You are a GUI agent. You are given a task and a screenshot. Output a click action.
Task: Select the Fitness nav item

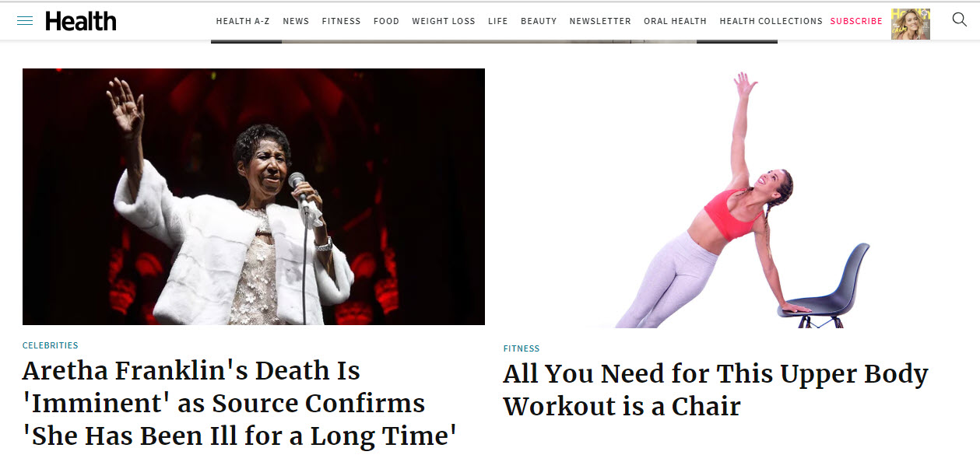point(341,21)
